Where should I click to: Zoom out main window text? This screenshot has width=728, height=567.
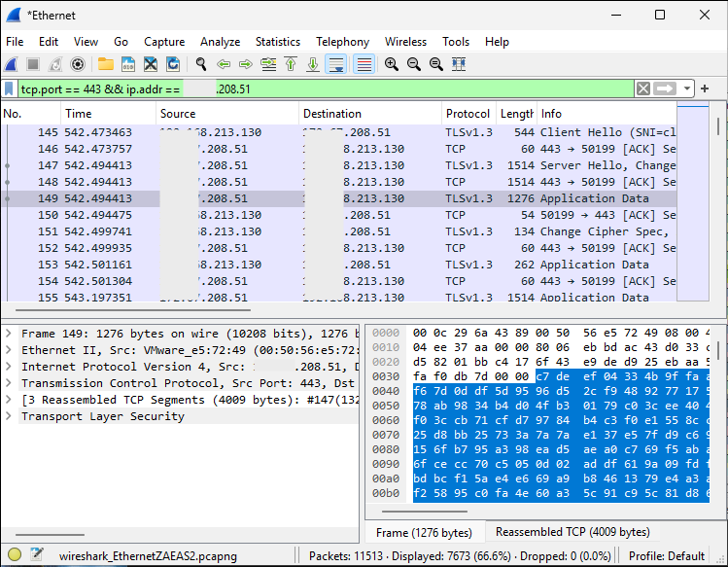tap(414, 64)
